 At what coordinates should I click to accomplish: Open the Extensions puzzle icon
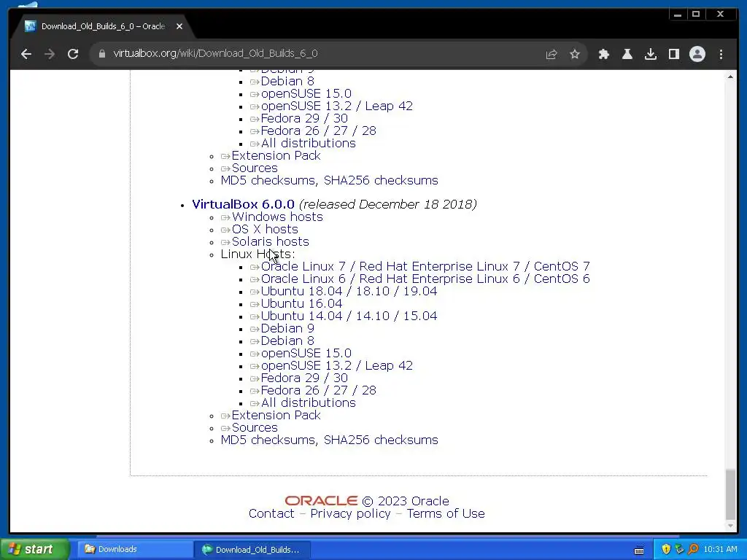604,54
